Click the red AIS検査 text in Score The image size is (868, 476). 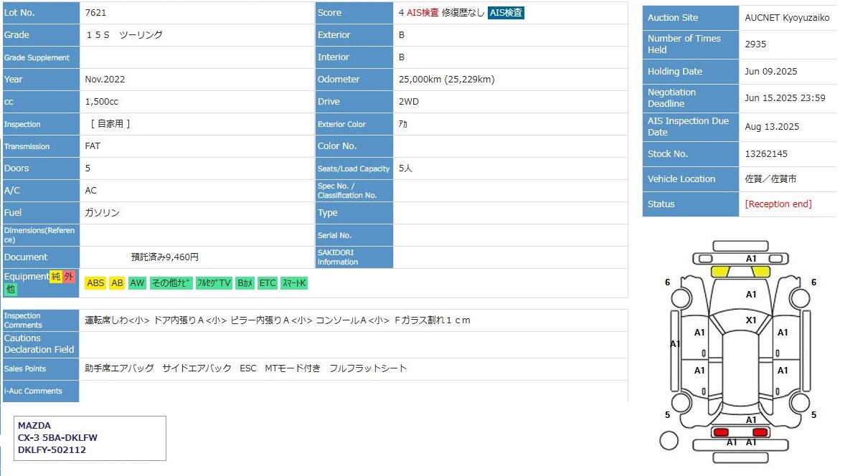(423, 13)
